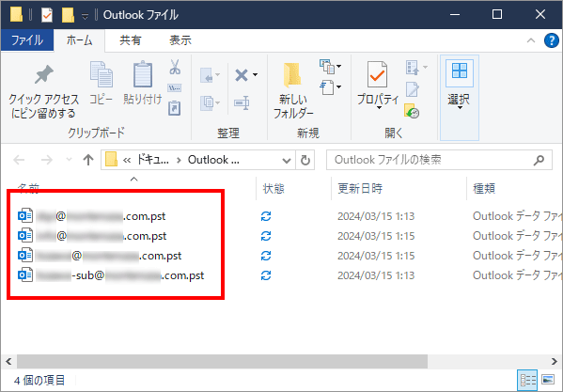Click the Rename icon
563x392 pixels.
[242, 103]
